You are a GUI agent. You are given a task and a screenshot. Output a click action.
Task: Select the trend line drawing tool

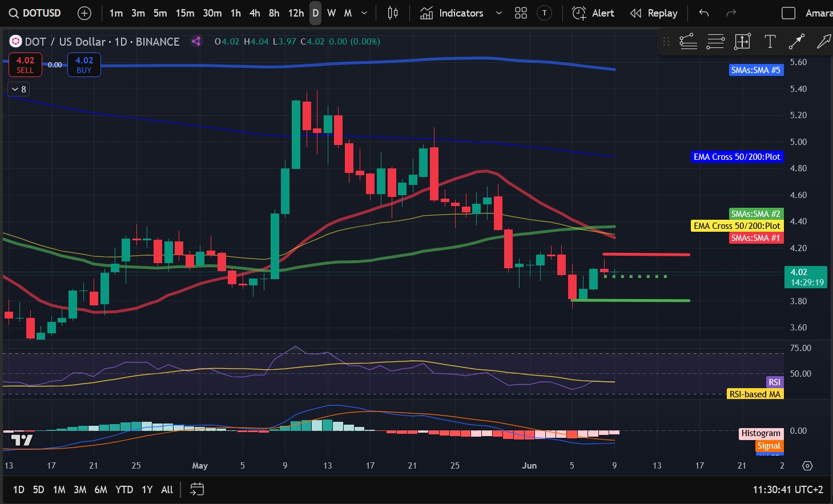tap(796, 41)
